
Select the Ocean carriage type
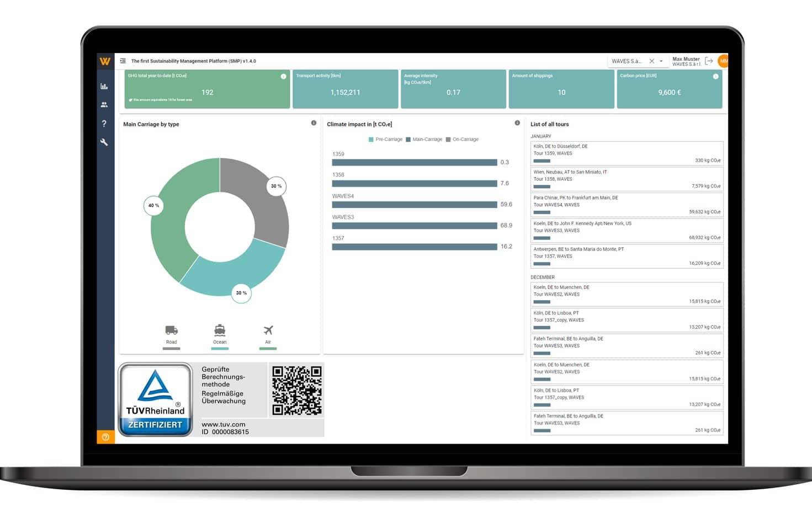tap(220, 334)
